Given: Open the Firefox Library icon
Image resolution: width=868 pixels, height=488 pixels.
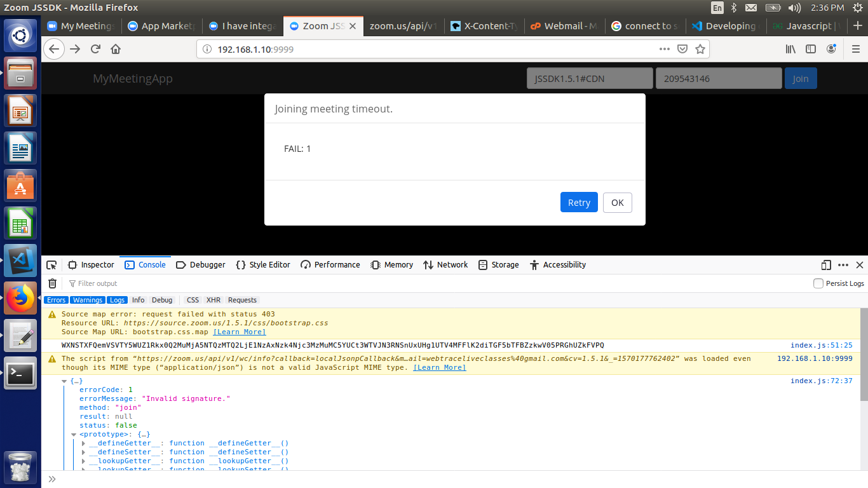Looking at the screenshot, I should (x=792, y=49).
